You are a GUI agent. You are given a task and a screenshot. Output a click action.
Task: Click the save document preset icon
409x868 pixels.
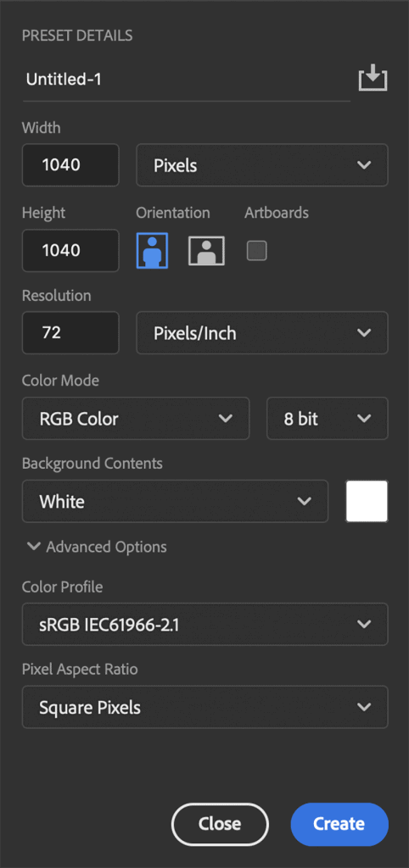[373, 77]
